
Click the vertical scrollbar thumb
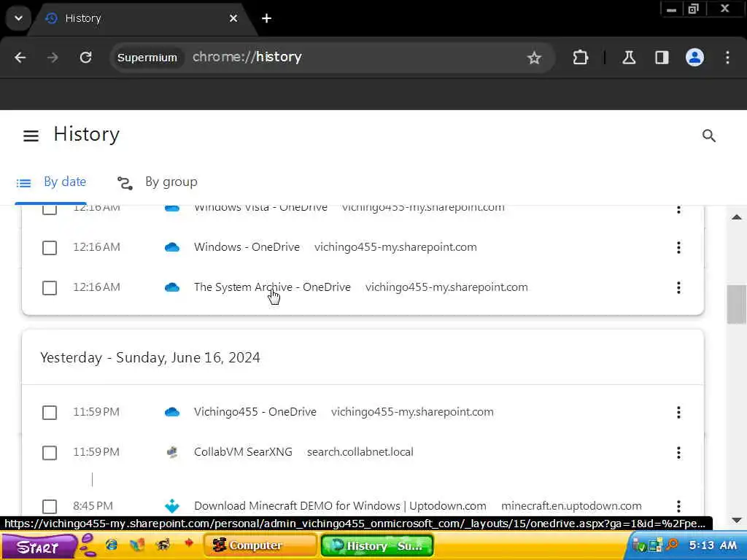coord(737,304)
